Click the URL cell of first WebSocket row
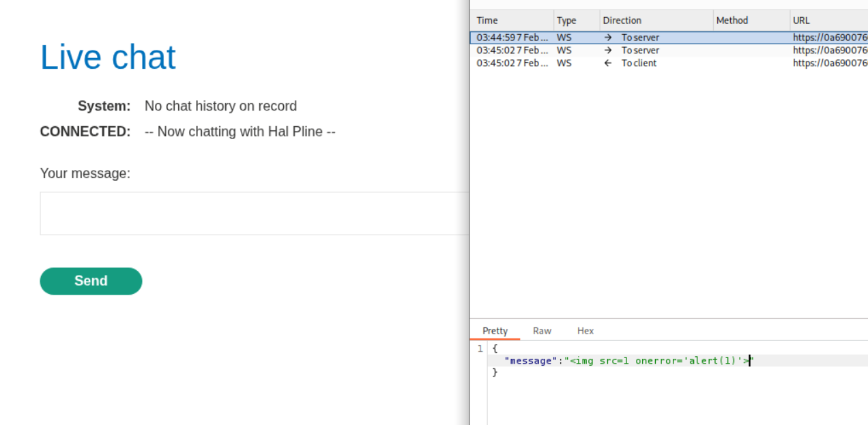The height and width of the screenshot is (425, 868). click(829, 38)
